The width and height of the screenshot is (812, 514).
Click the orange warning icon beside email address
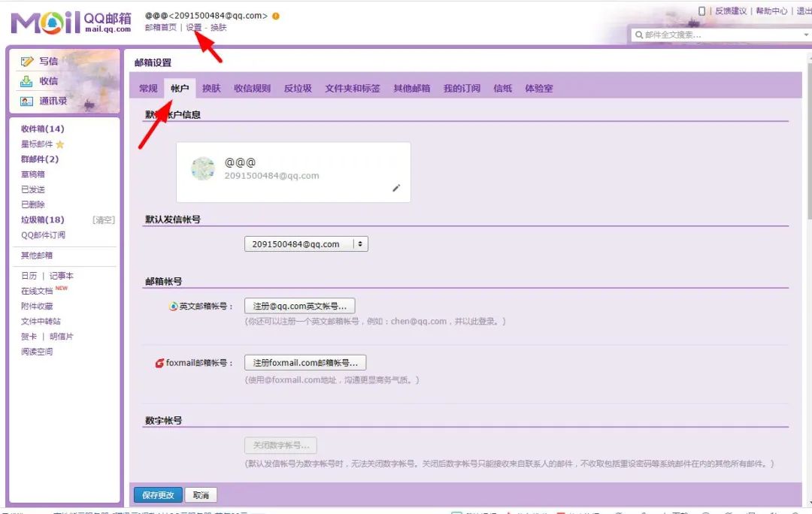pyautogui.click(x=276, y=16)
